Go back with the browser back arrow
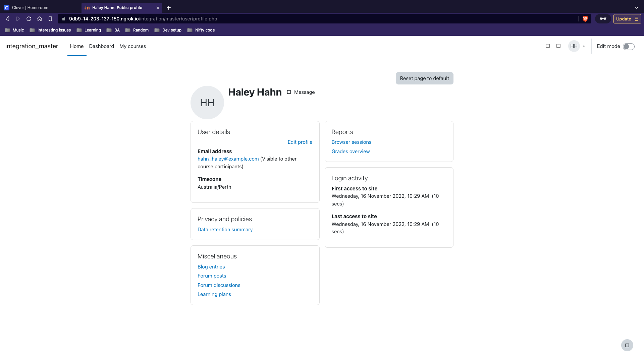644x362 pixels. [x=7, y=19]
